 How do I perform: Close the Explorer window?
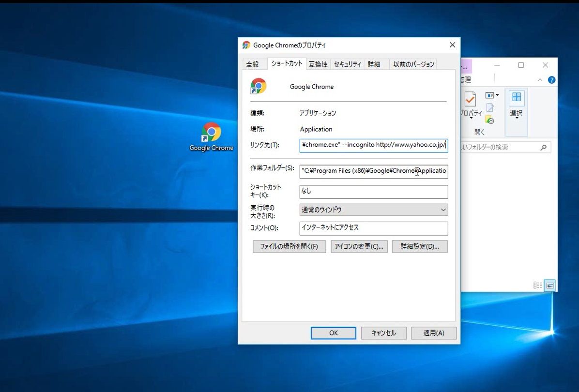click(x=546, y=65)
